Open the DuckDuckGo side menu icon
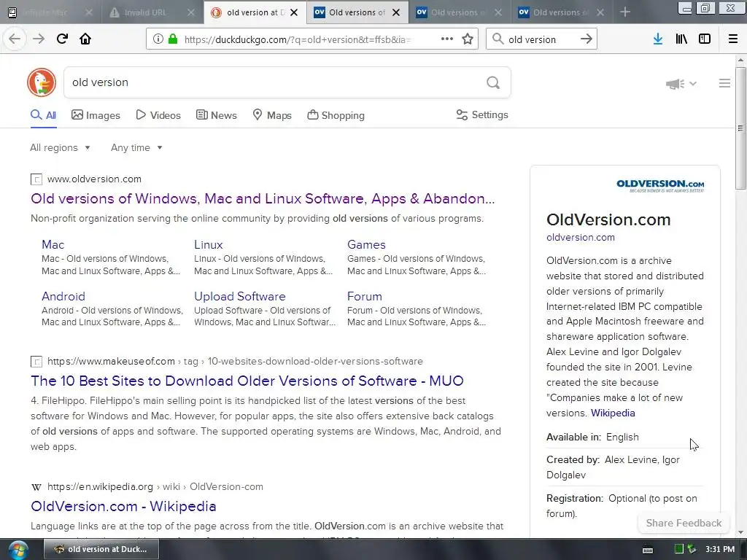 [x=724, y=83]
